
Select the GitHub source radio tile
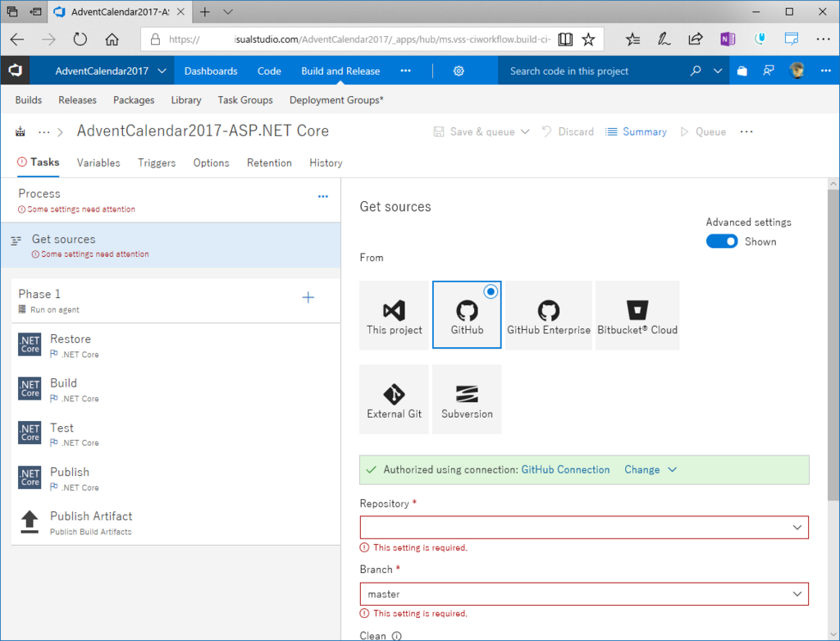(x=467, y=315)
